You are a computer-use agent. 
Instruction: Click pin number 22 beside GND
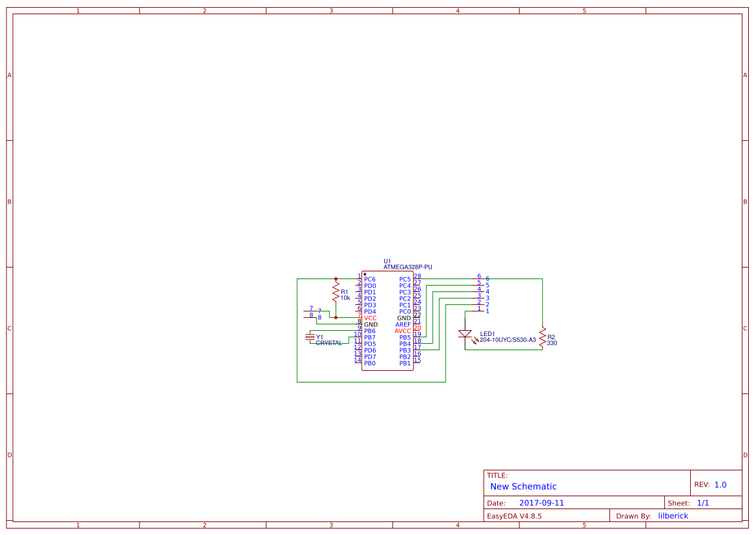click(418, 315)
